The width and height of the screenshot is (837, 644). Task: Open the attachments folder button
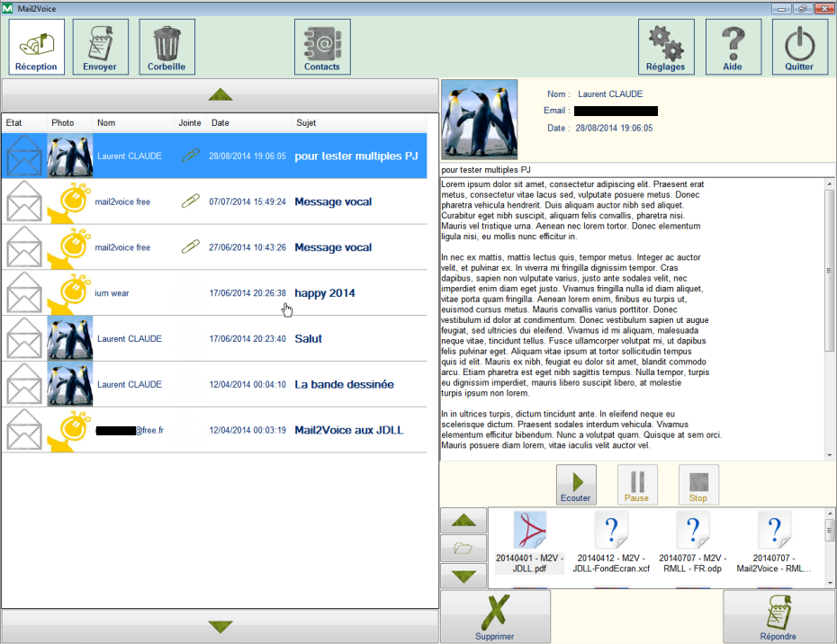[463, 548]
